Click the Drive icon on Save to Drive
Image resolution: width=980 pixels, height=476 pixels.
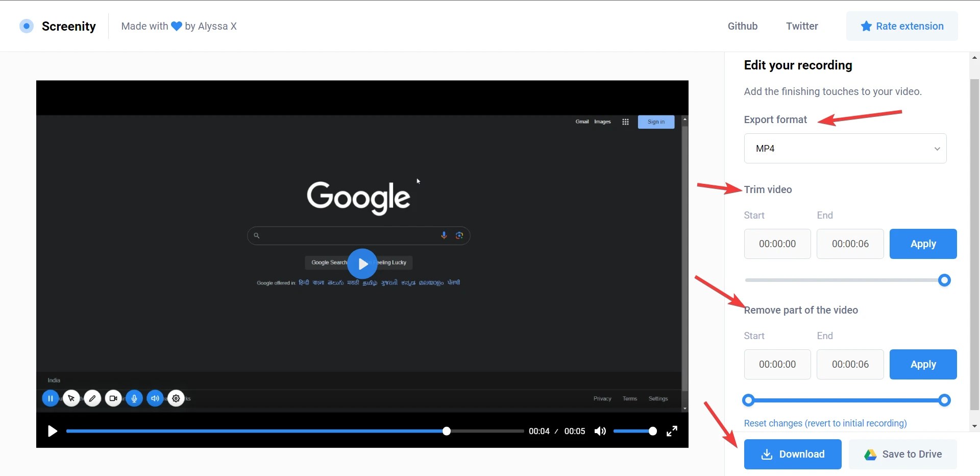click(x=869, y=454)
